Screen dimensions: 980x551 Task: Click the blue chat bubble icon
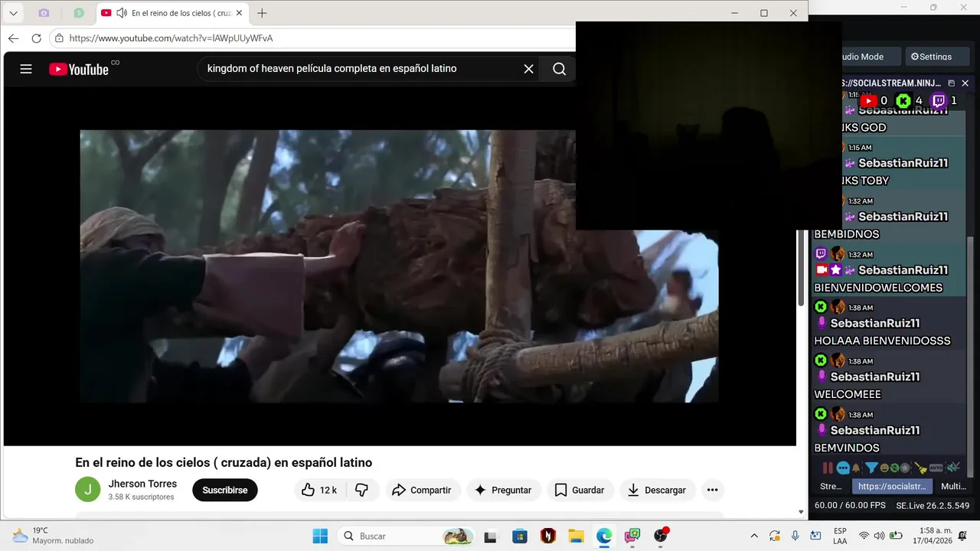pyautogui.click(x=843, y=468)
